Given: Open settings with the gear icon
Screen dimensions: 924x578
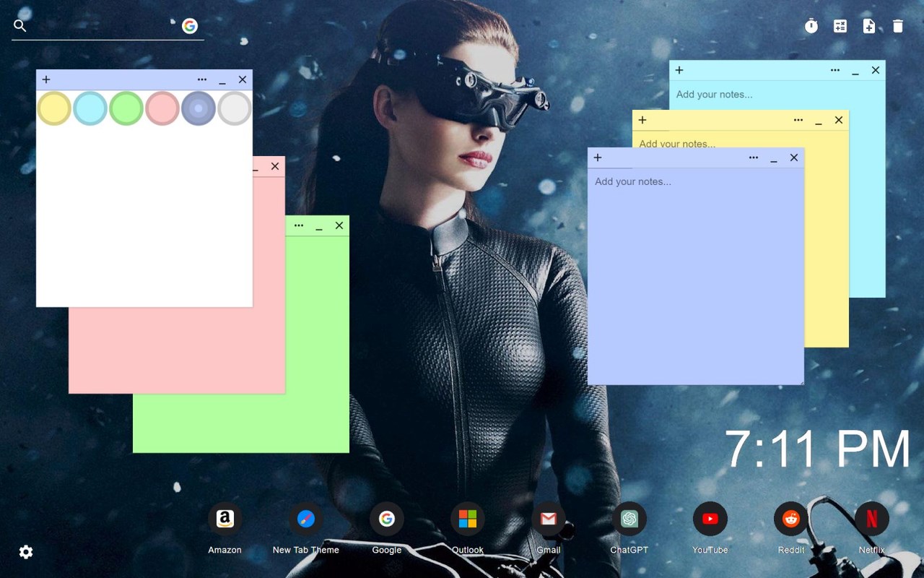Looking at the screenshot, I should pos(26,552).
